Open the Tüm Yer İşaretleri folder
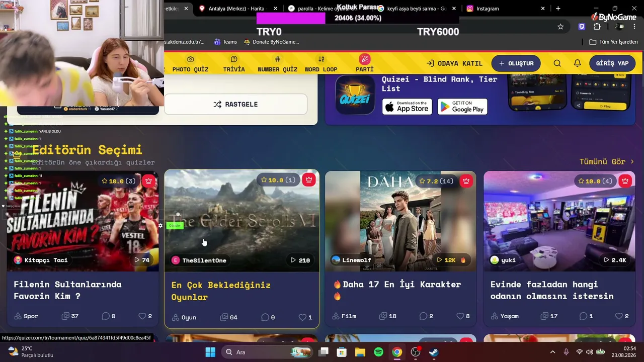Screen dimensions: 644x362 [x=614, y=42]
